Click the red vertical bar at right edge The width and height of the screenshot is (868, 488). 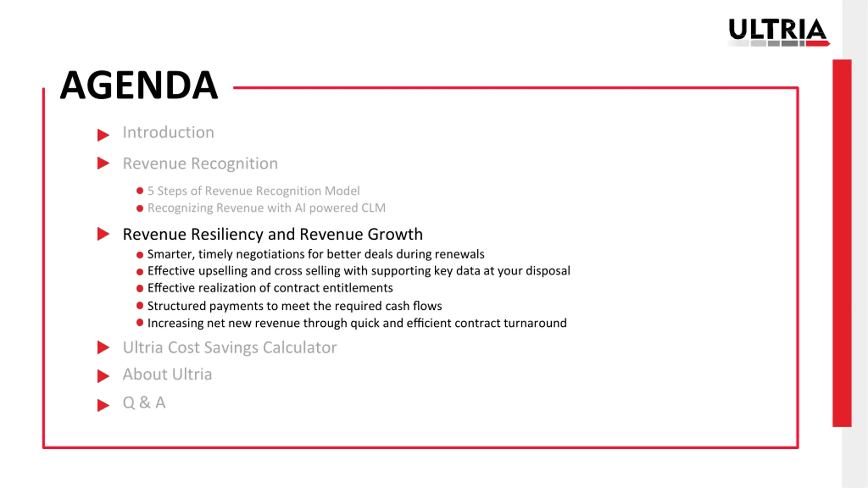point(842,243)
